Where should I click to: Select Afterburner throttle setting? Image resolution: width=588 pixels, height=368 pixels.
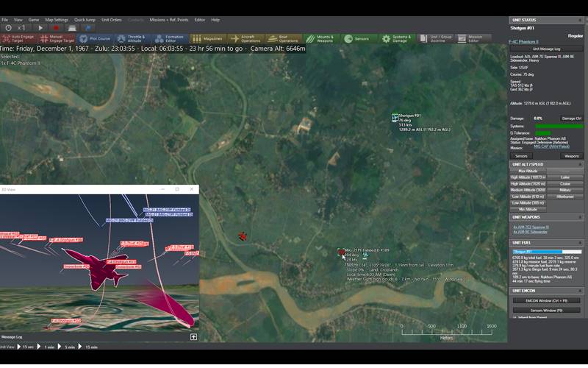[565, 197]
